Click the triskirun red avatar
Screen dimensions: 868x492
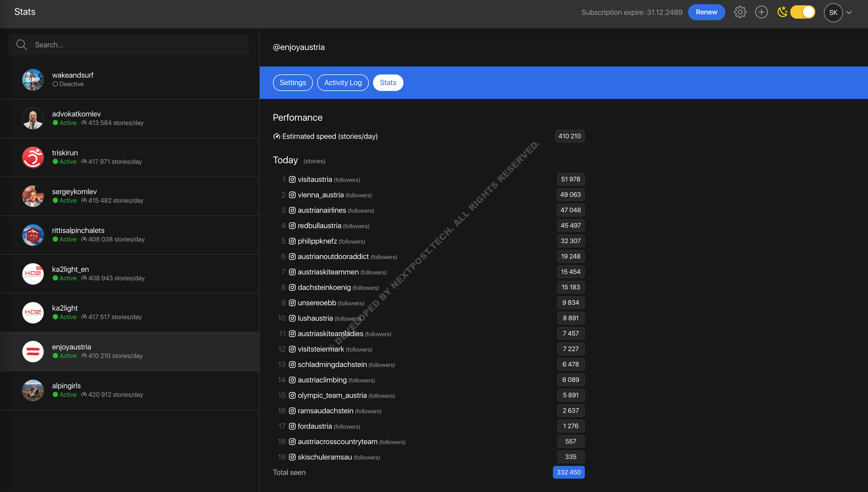pos(33,157)
